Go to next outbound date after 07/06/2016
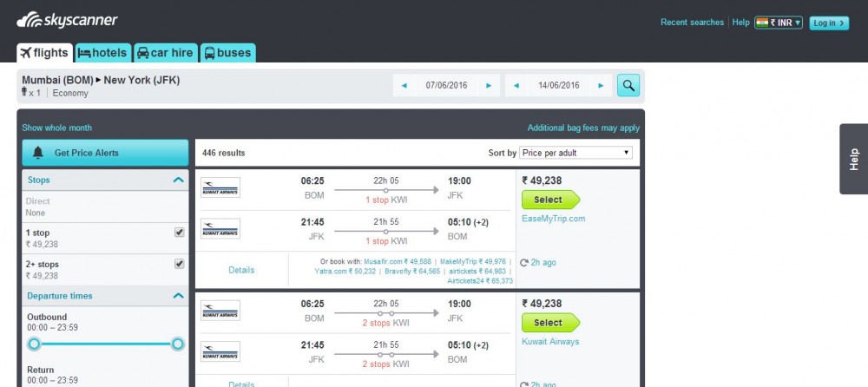 pyautogui.click(x=489, y=85)
